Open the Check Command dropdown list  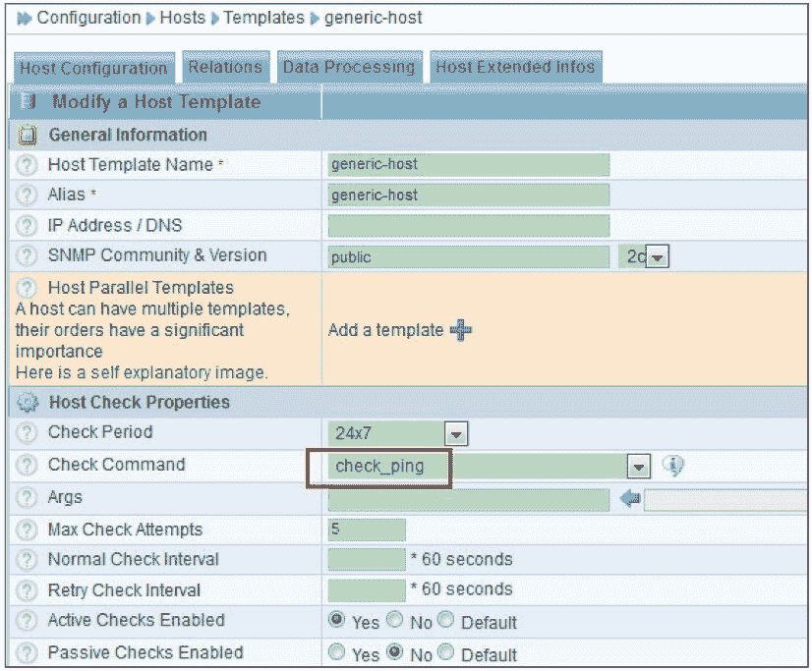point(639,466)
